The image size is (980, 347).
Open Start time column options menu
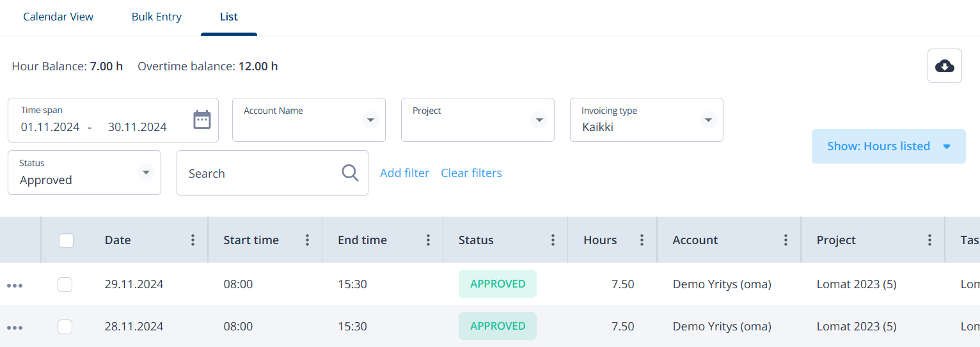pos(307,240)
